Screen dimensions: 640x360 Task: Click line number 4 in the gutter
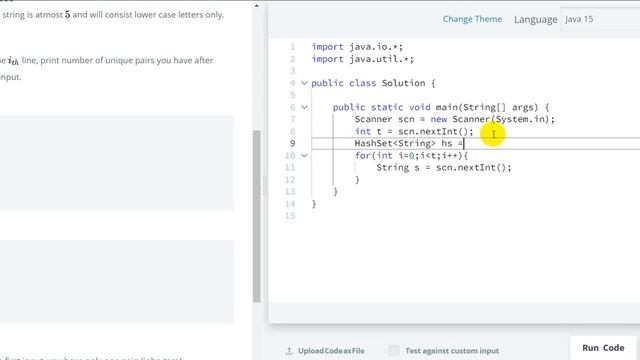tap(292, 83)
